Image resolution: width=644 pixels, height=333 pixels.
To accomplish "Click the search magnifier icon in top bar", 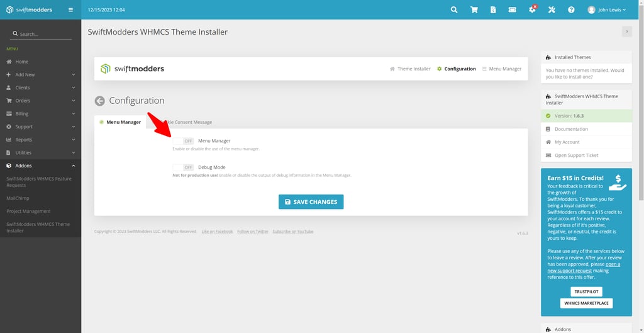I will click(x=455, y=10).
